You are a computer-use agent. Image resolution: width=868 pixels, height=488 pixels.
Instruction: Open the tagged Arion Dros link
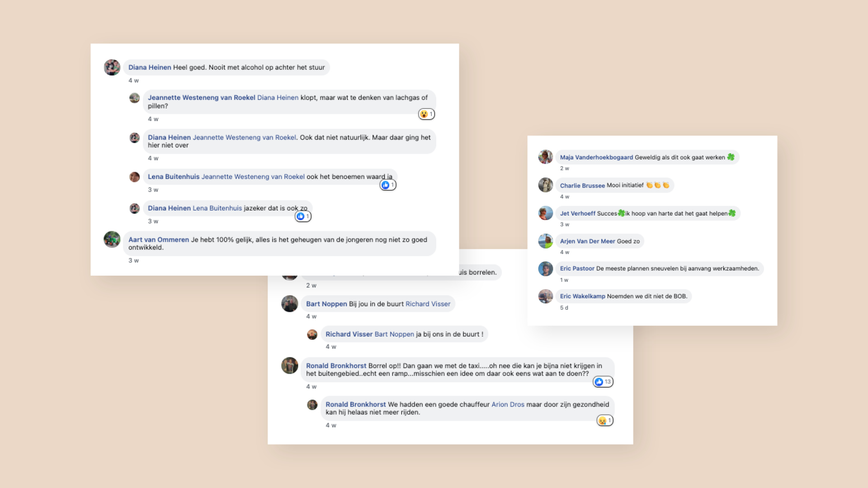click(508, 404)
